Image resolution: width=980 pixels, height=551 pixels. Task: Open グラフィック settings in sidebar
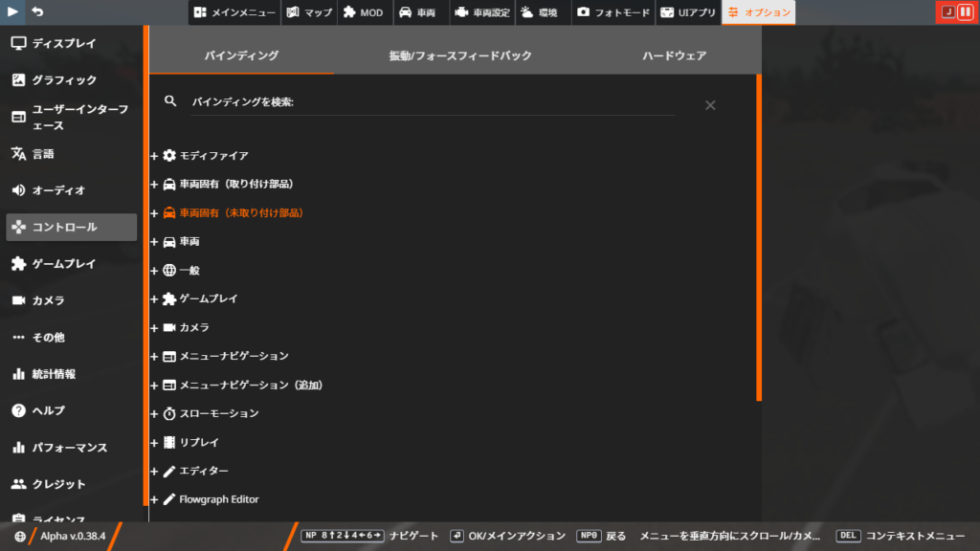coord(64,80)
